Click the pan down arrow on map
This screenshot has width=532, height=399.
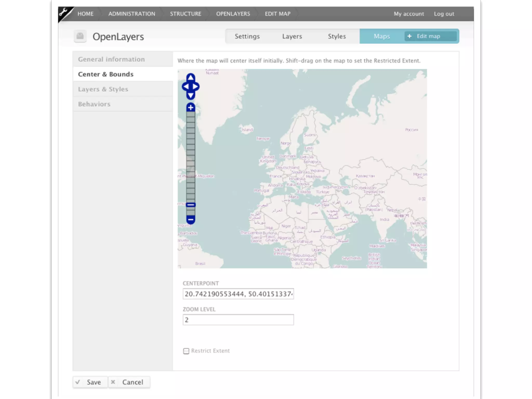click(x=191, y=96)
